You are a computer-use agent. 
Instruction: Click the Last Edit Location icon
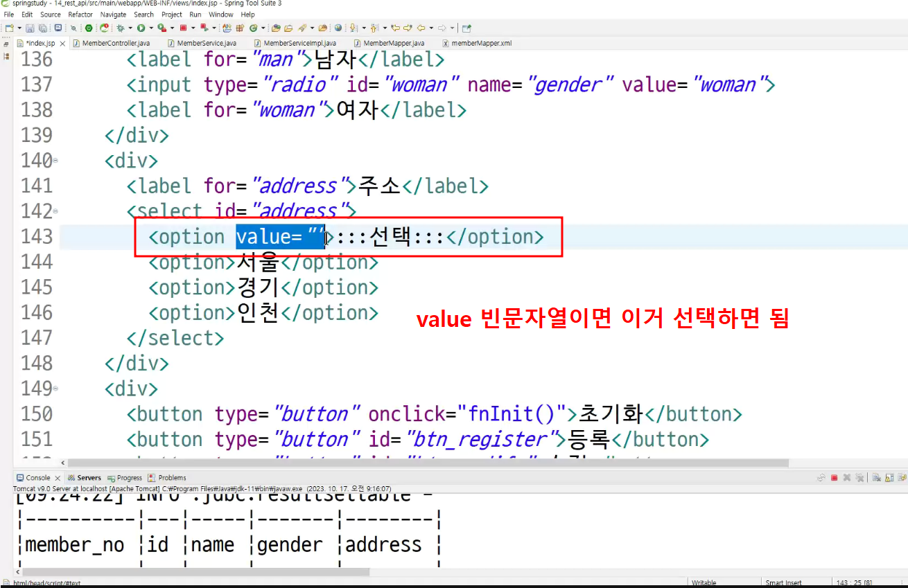click(x=396, y=28)
